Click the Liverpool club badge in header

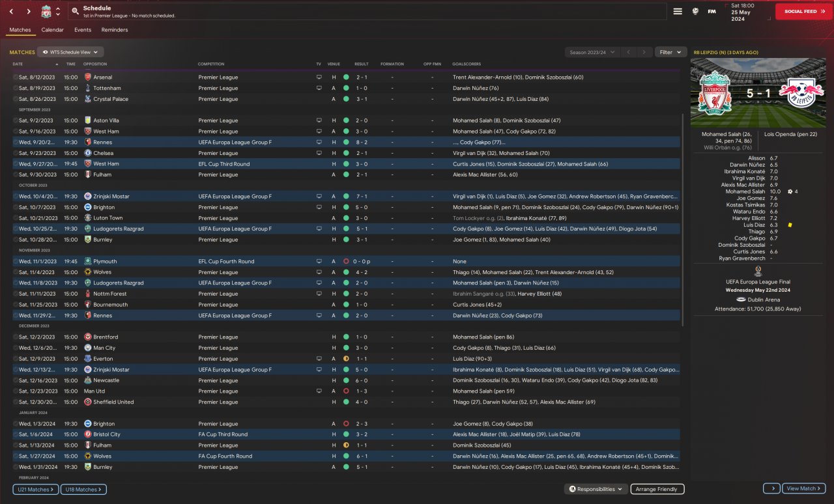[x=46, y=12]
